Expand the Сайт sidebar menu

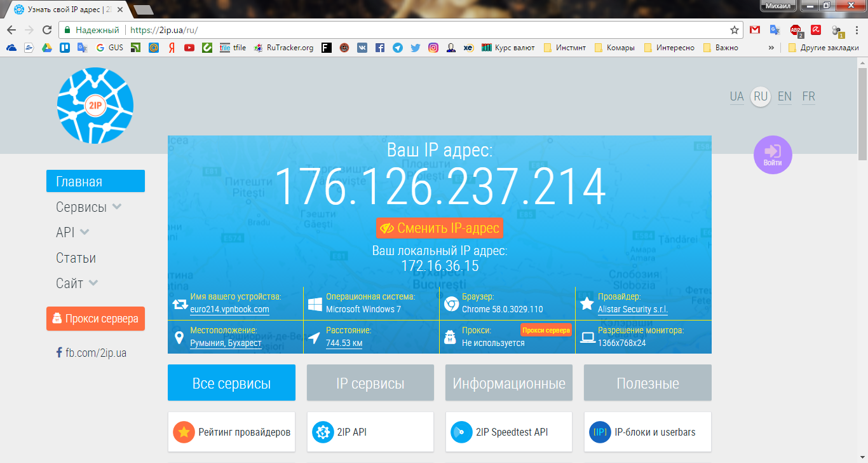[x=77, y=283]
